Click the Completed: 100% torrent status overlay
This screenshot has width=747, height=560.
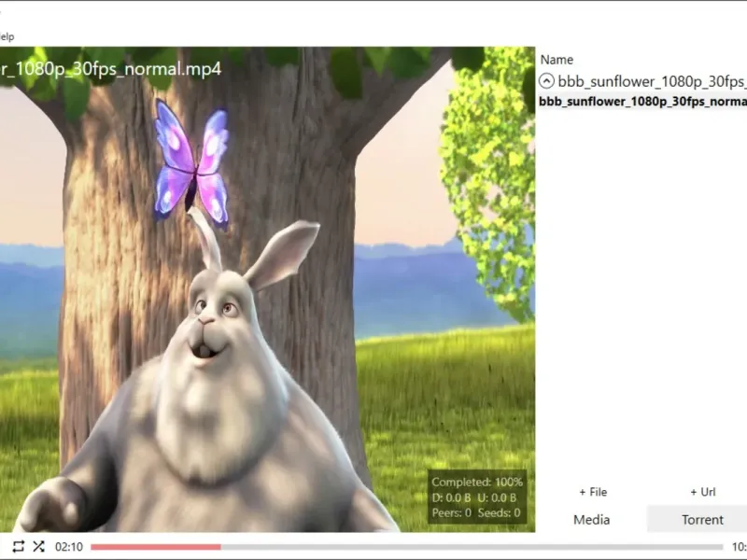pyautogui.click(x=477, y=482)
